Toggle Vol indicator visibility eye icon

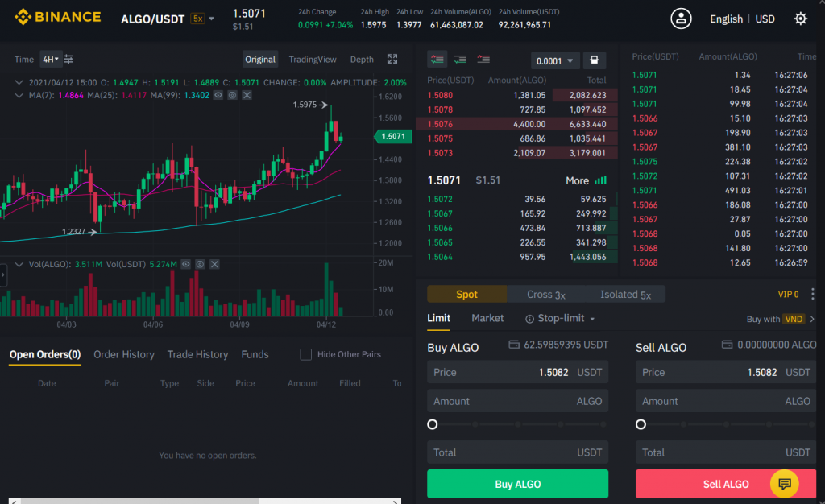coord(185,264)
